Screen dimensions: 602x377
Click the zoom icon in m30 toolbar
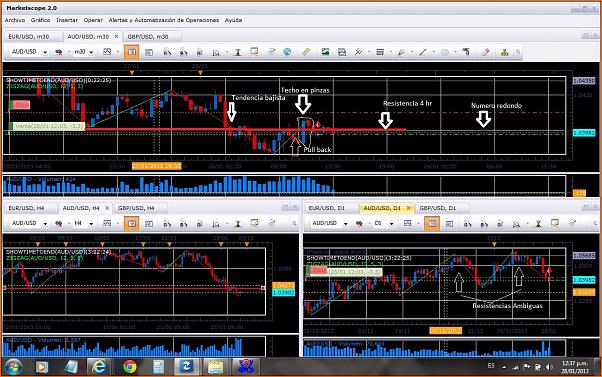pyautogui.click(x=216, y=52)
